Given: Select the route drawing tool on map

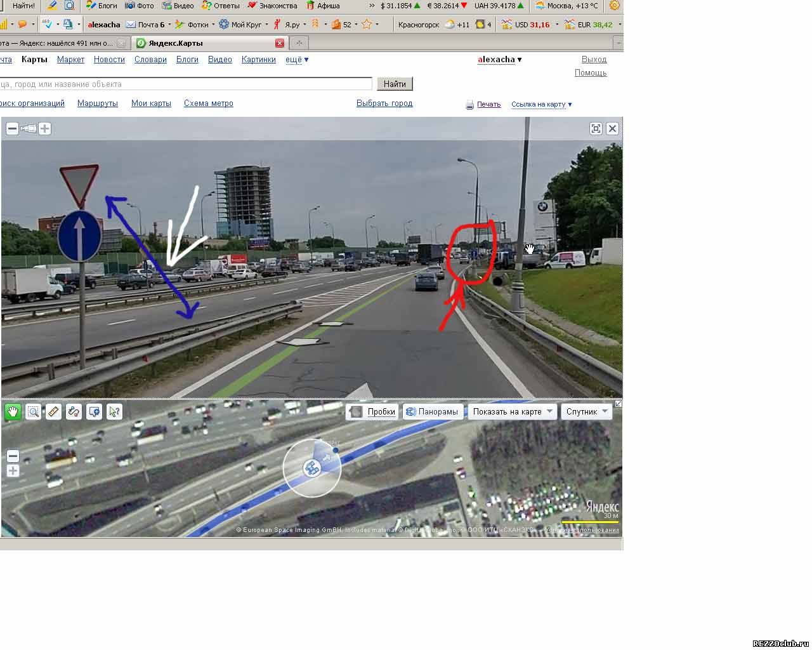Looking at the screenshot, I should click(74, 412).
